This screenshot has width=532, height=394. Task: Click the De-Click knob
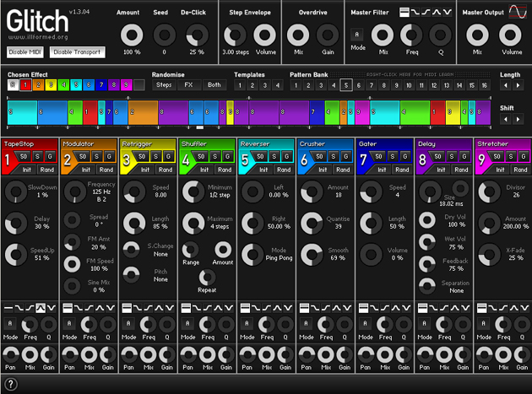pos(197,35)
